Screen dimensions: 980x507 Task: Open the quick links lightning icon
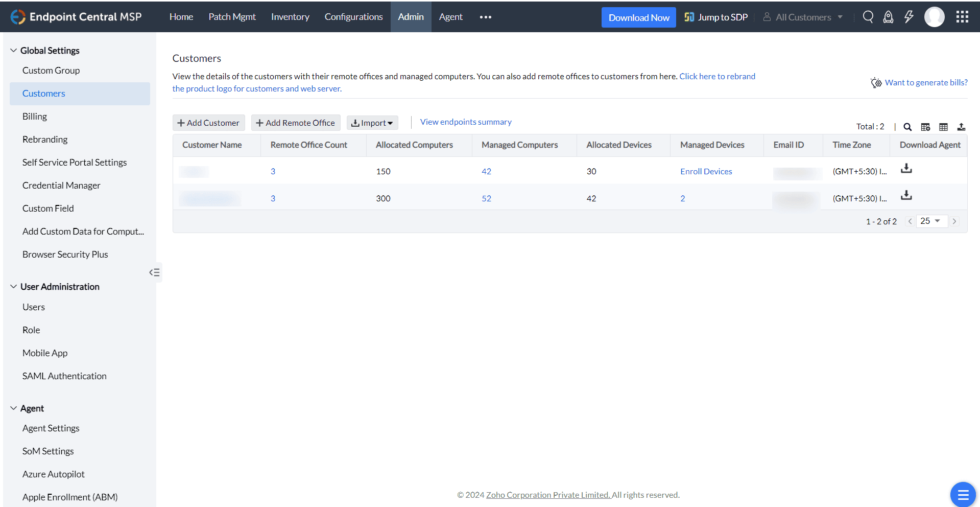[909, 17]
